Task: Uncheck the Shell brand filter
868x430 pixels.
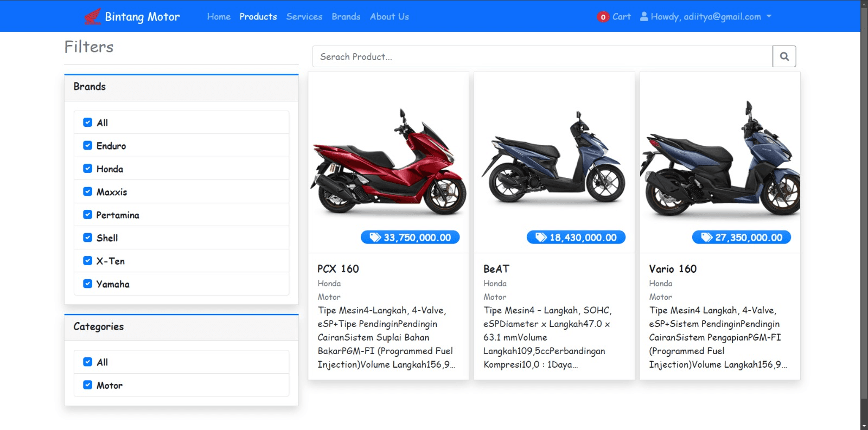Action: 87,238
